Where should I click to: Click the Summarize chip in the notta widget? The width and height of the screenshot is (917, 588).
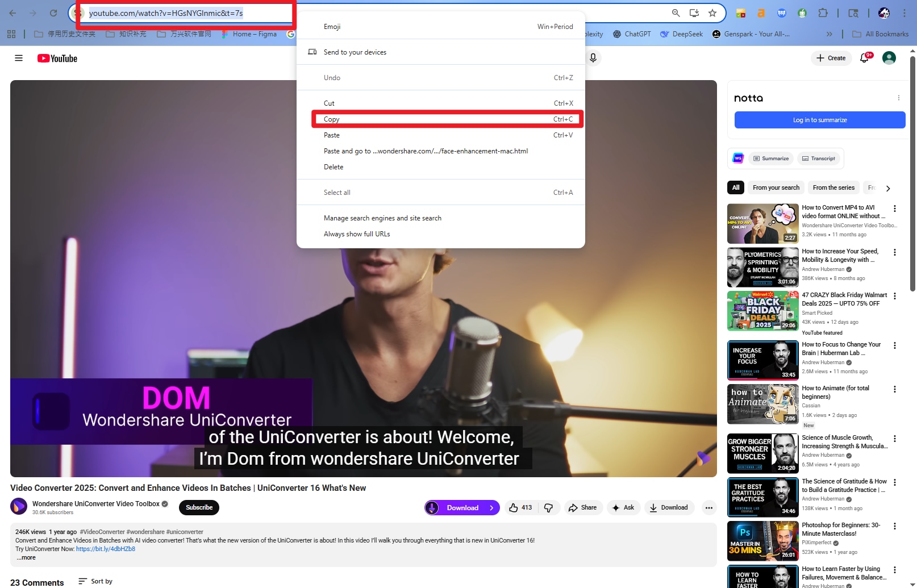point(770,158)
